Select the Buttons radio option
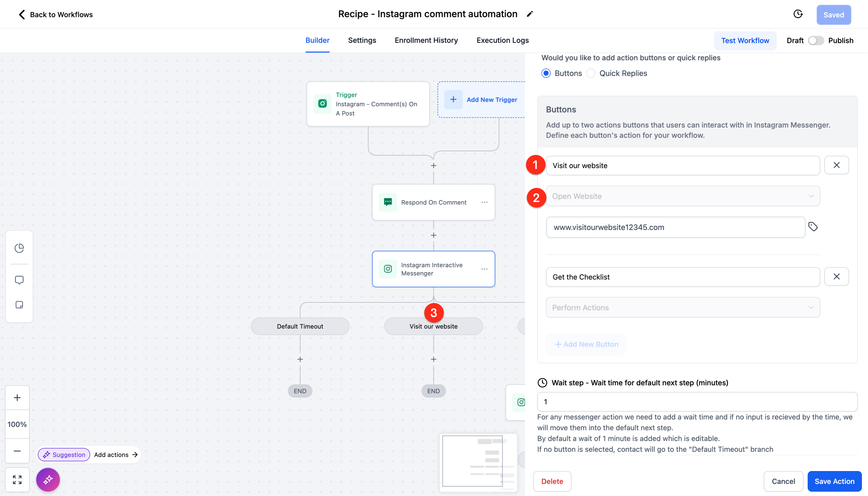Viewport: 868px width, 496px height. point(546,73)
